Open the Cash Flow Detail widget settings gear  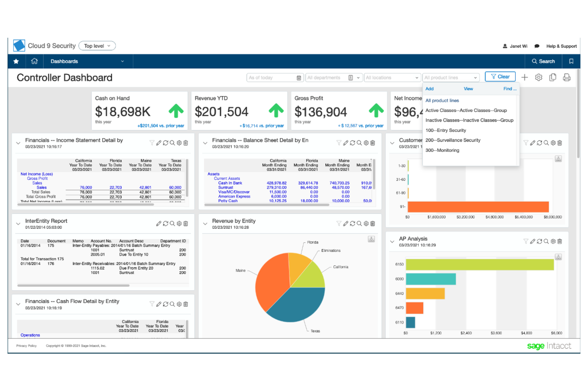(x=179, y=304)
